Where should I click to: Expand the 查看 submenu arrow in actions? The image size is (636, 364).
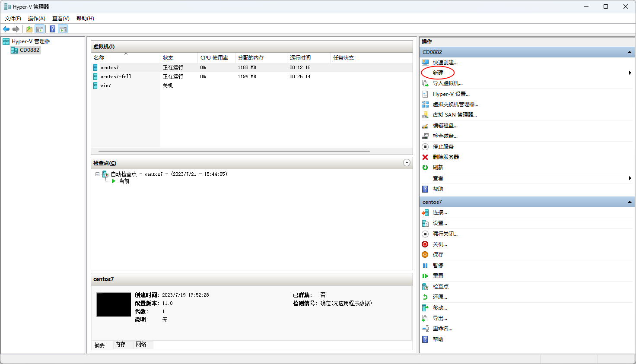(630, 178)
